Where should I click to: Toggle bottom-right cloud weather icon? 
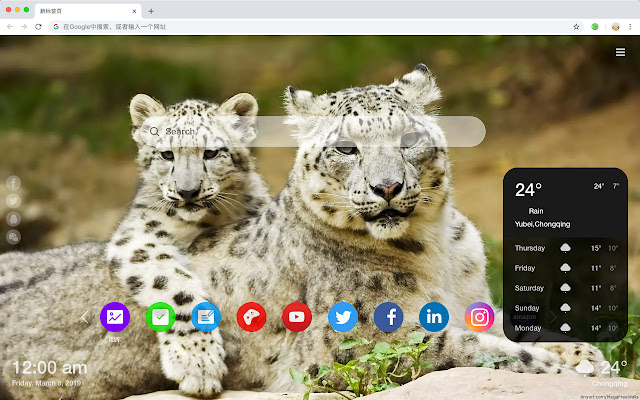tap(585, 367)
